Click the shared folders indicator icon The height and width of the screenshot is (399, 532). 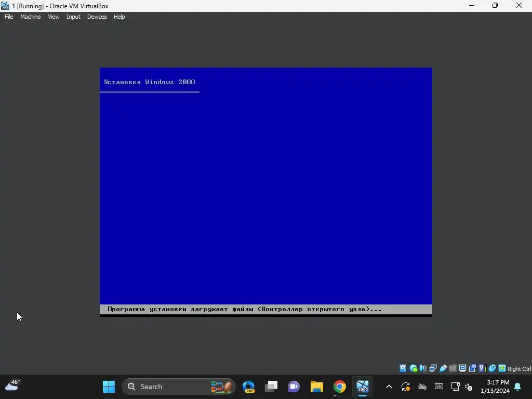(x=453, y=368)
